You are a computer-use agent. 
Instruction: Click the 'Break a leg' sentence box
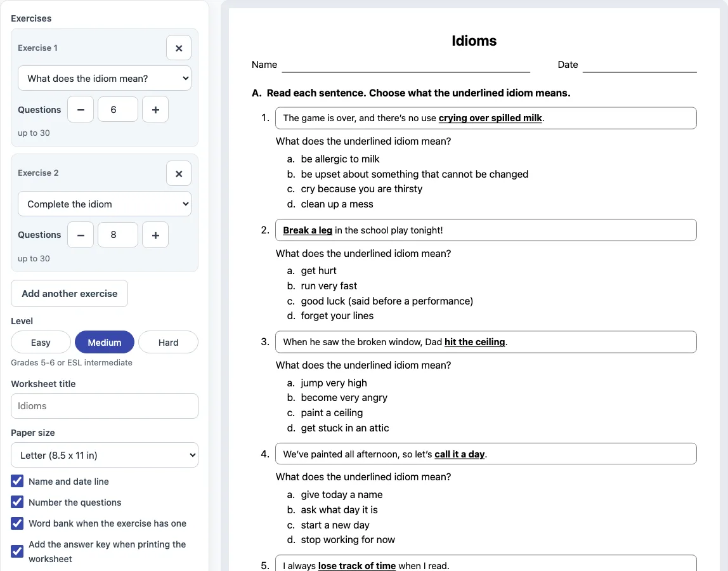pyautogui.click(x=486, y=230)
